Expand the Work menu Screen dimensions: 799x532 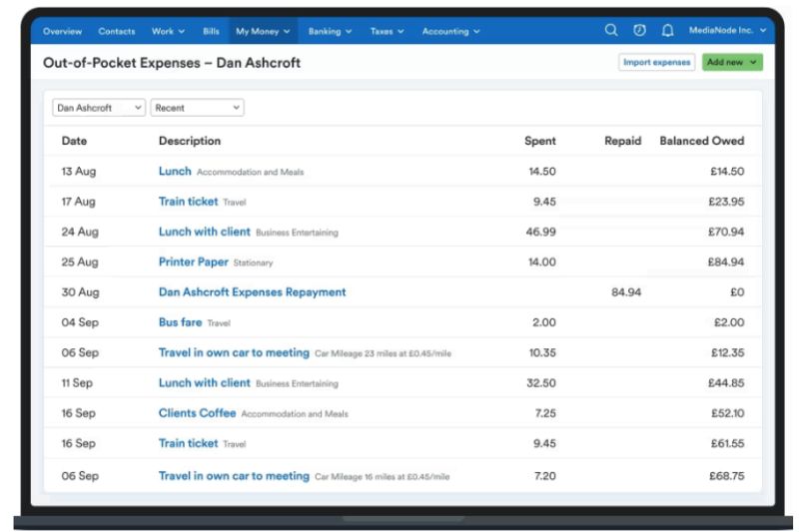(168, 31)
